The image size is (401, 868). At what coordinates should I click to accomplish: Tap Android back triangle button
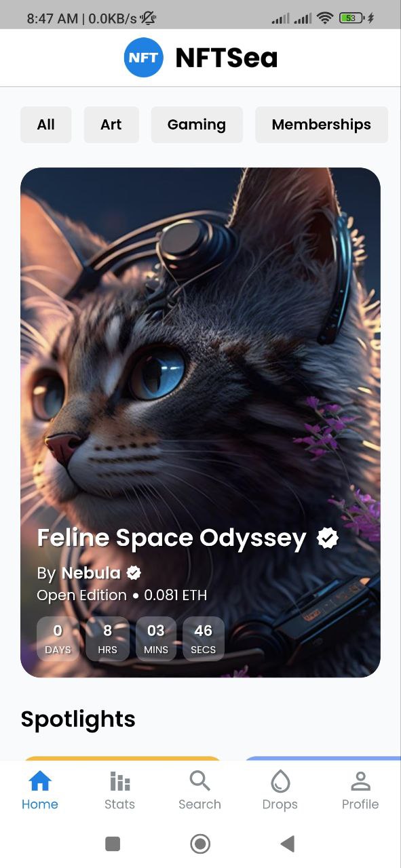pyautogui.click(x=288, y=844)
